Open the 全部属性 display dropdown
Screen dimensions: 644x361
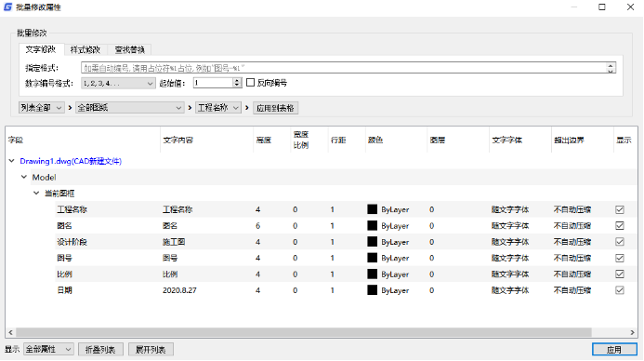click(x=48, y=350)
